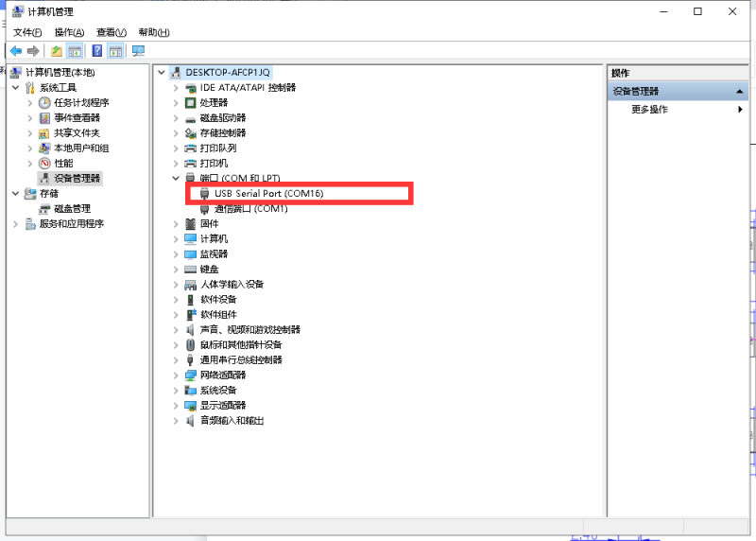Collapse the 设备管理器 actions section arrow
The height and width of the screenshot is (541, 756).
[740, 91]
